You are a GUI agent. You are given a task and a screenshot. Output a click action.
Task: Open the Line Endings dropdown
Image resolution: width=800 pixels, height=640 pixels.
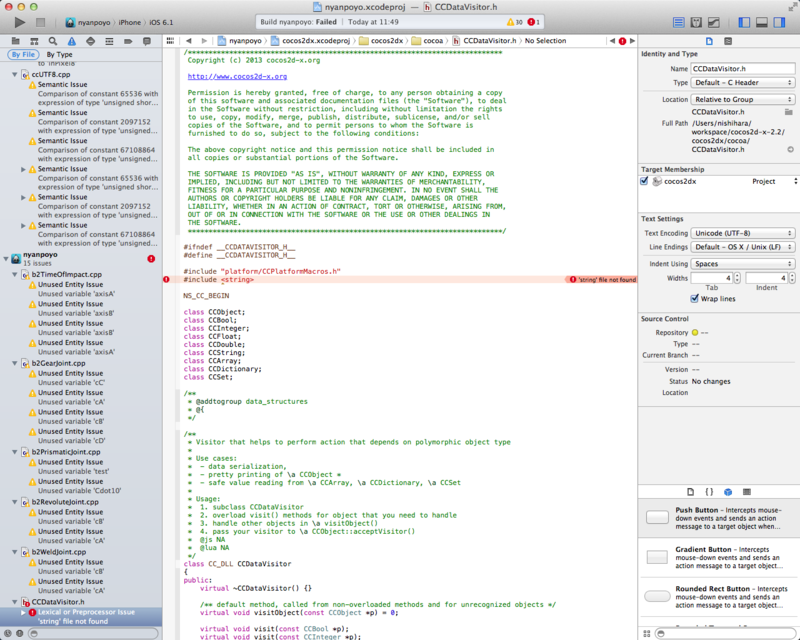[x=742, y=247]
